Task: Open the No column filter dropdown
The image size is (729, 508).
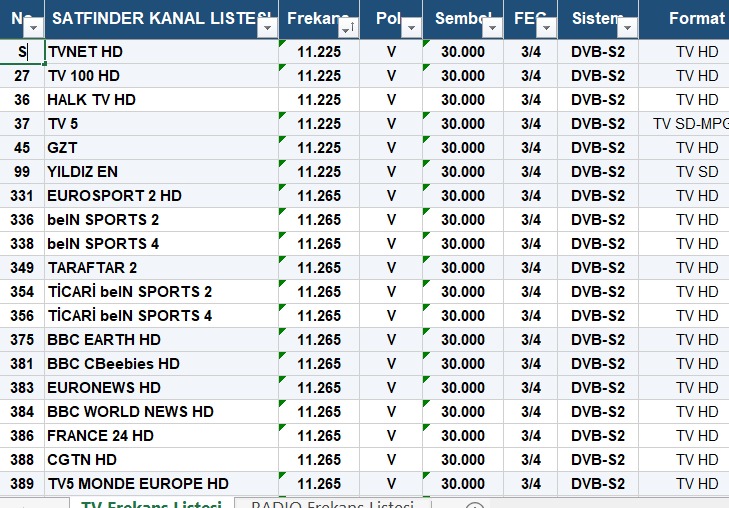Action: point(33,28)
